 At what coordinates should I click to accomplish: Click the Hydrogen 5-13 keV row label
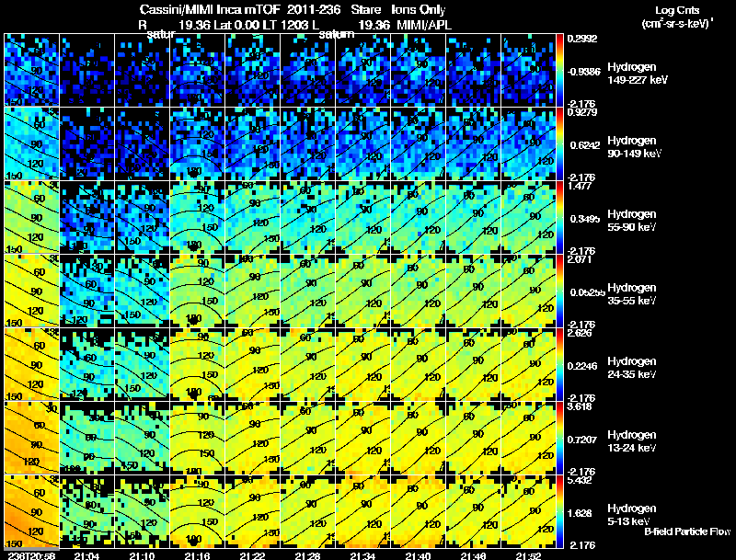pyautogui.click(x=632, y=515)
